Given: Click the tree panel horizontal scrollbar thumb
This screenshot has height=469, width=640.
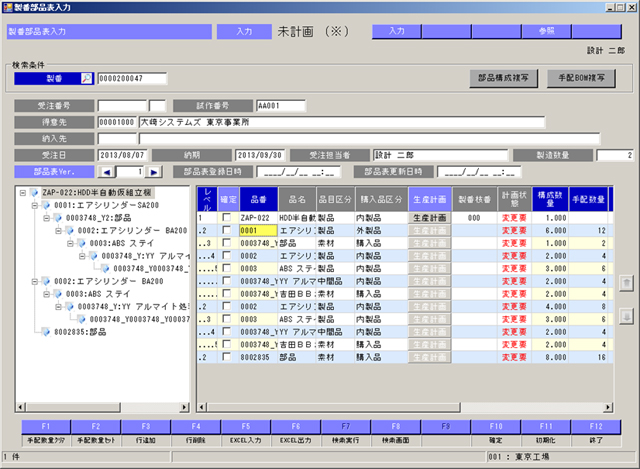Looking at the screenshot, I should [x=73, y=407].
